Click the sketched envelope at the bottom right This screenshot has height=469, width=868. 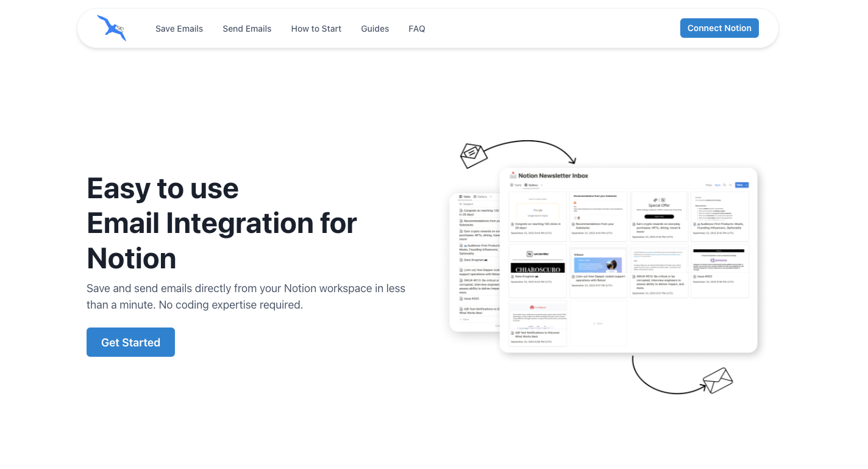(x=717, y=379)
